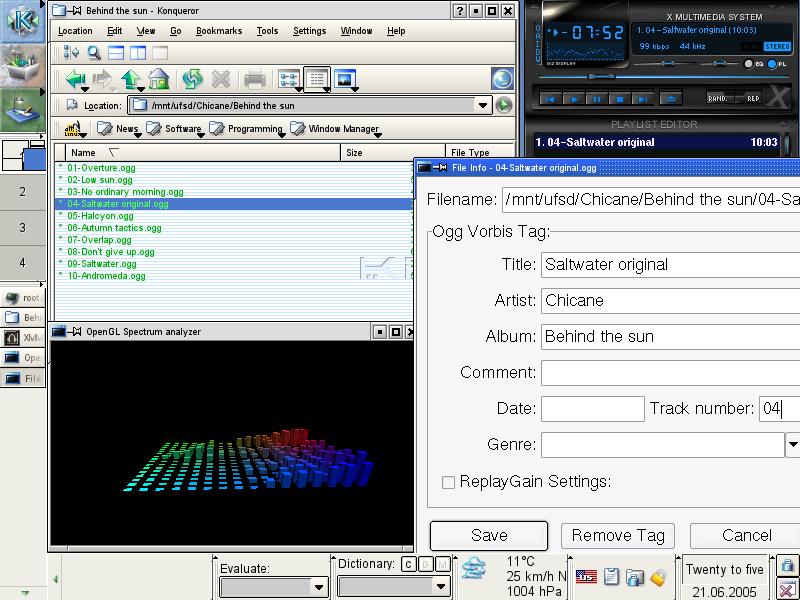Click the green Go button beside location

point(504,106)
